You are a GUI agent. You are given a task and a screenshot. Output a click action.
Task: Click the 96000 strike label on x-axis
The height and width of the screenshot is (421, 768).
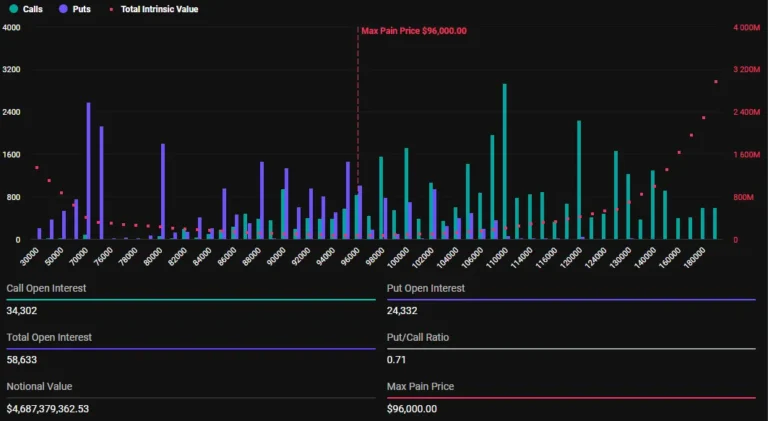[x=351, y=257]
